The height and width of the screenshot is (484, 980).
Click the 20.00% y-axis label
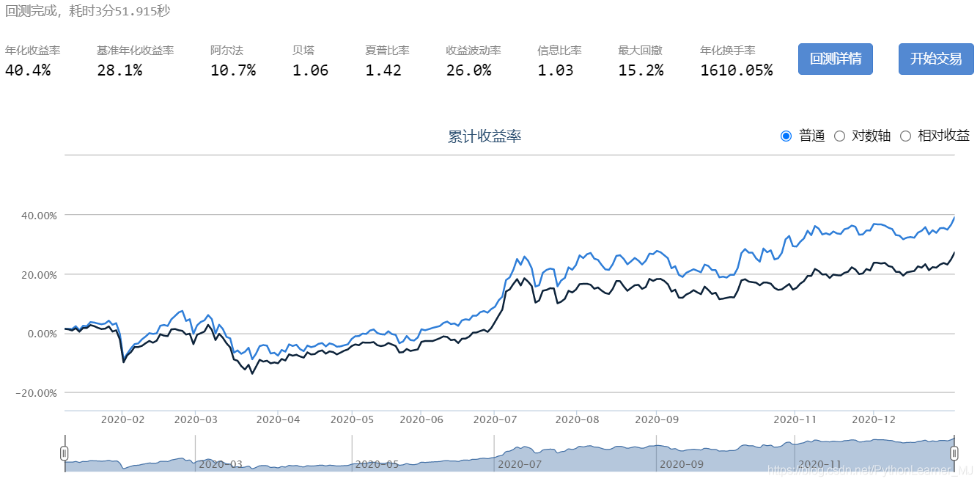click(39, 274)
